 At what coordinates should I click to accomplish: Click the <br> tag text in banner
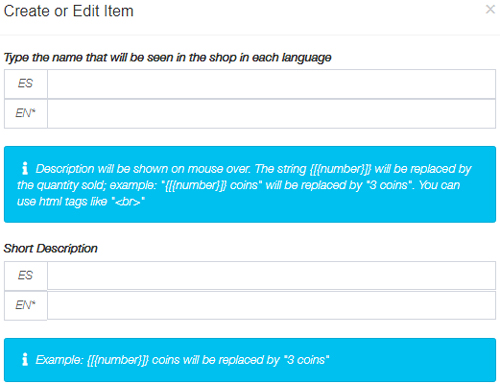128,202
